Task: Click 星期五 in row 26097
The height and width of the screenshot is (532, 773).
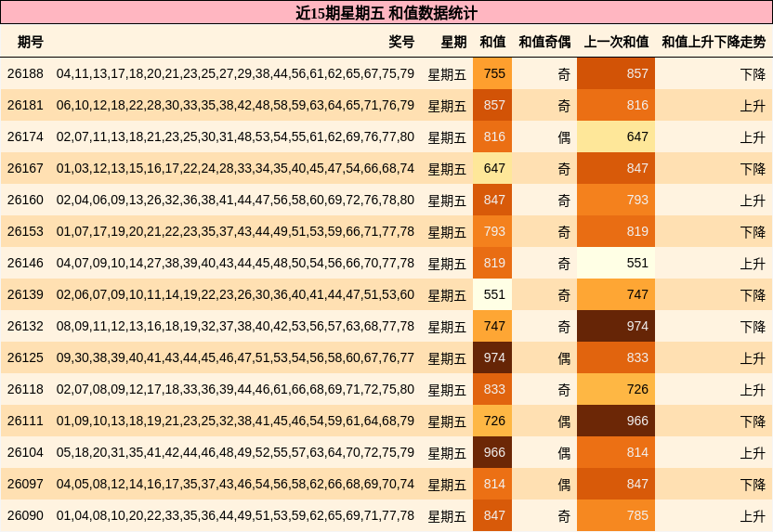Action: pos(447,485)
